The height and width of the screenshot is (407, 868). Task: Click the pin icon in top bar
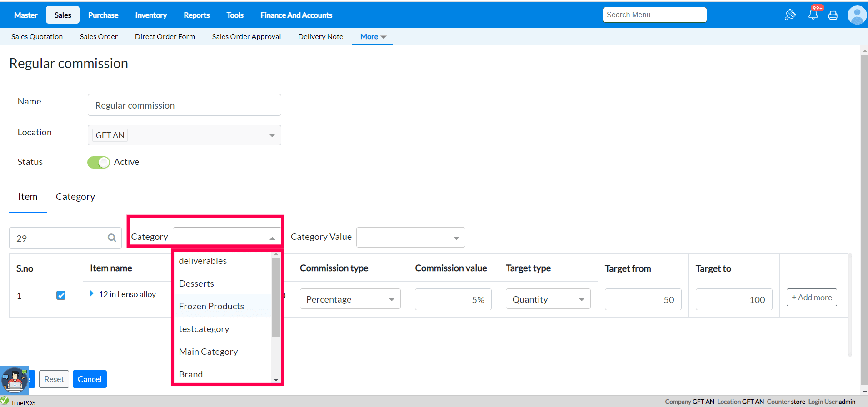tap(790, 15)
